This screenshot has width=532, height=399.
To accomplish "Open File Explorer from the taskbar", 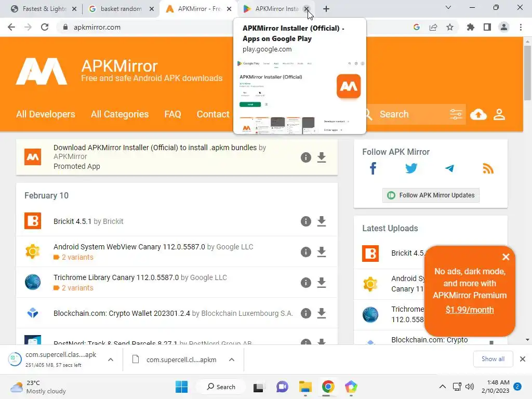I will click(305, 387).
